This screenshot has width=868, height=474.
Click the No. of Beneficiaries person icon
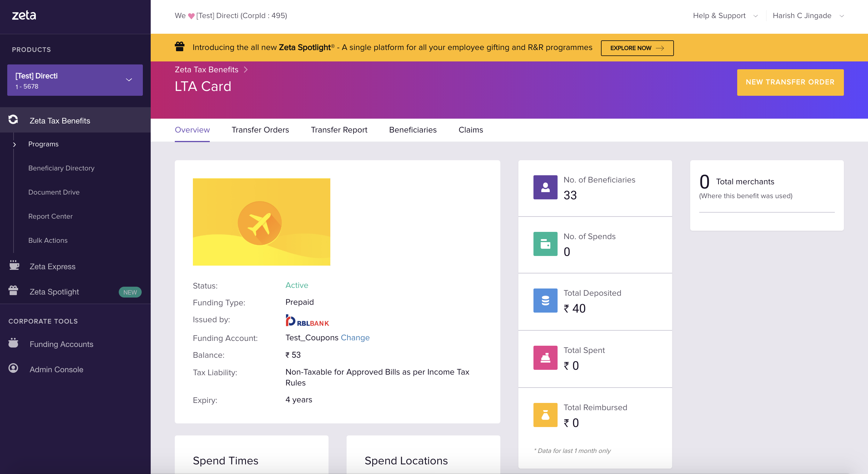tap(545, 187)
